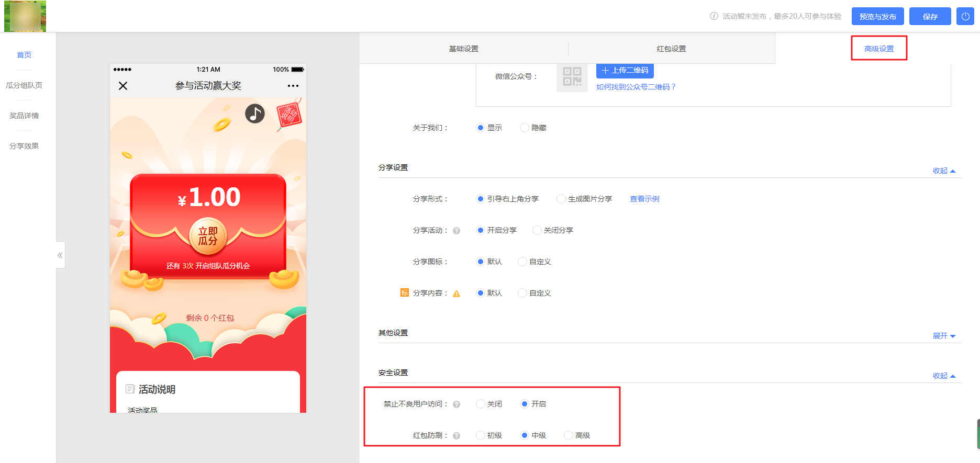Select 显示 for 关于我们
The width and height of the screenshot is (980, 463).
tap(489, 128)
